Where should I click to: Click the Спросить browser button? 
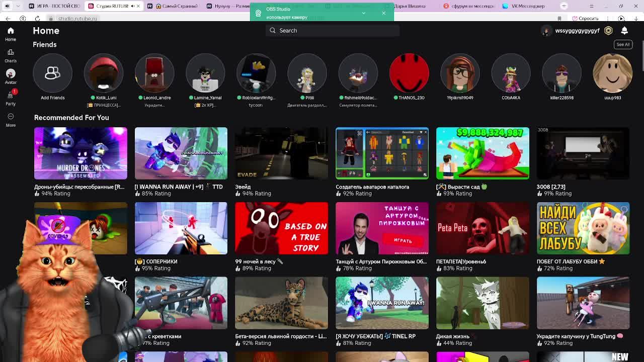586,19
